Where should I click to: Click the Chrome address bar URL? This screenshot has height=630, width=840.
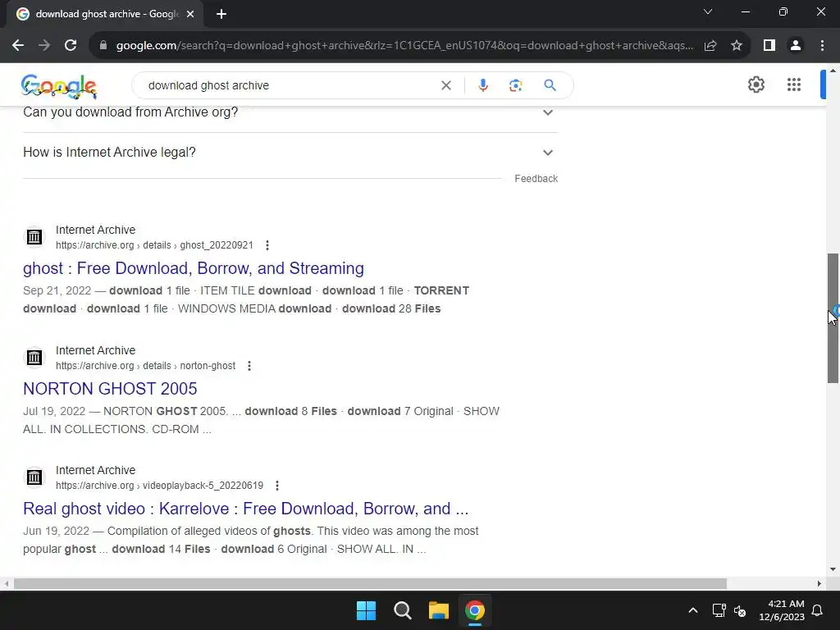404,46
